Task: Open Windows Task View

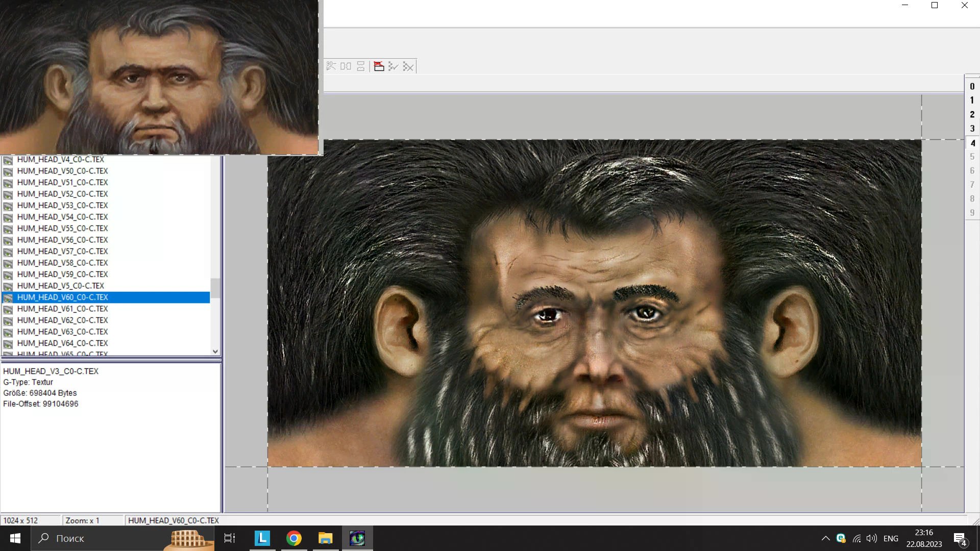Action: tap(230, 538)
